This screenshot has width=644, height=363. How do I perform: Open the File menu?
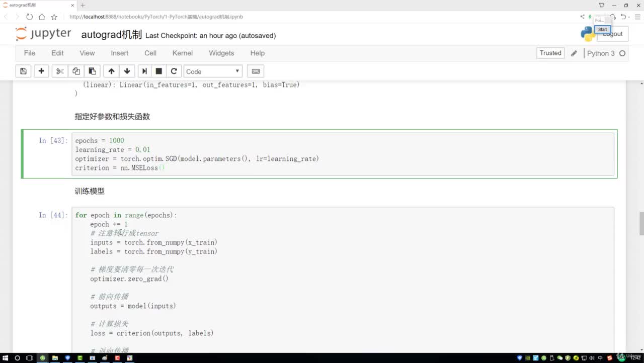(x=30, y=53)
